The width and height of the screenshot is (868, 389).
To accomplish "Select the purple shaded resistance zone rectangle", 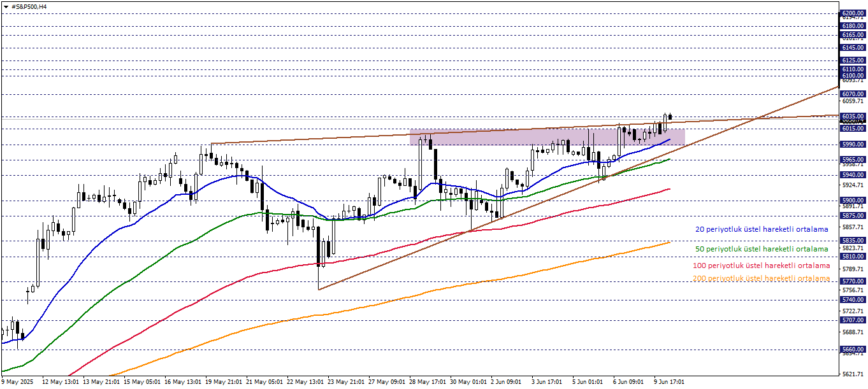I will tap(547, 137).
